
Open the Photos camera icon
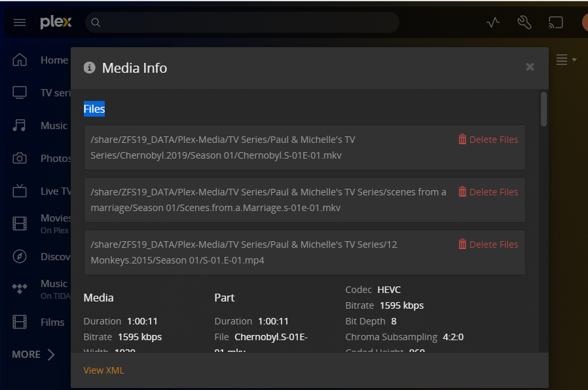(20, 158)
